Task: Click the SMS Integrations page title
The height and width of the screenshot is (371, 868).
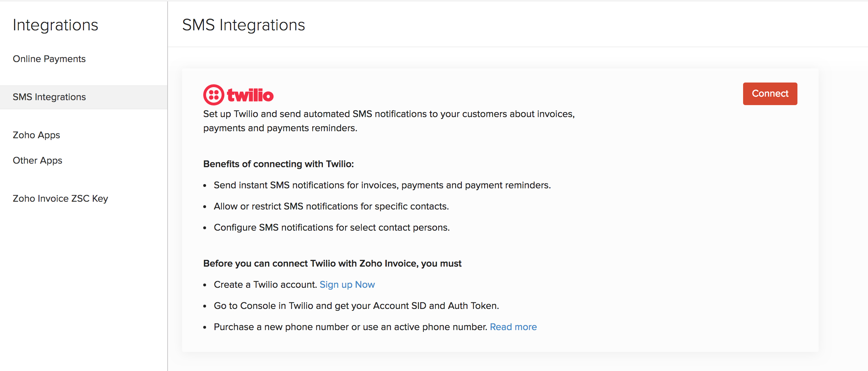Action: [x=243, y=25]
